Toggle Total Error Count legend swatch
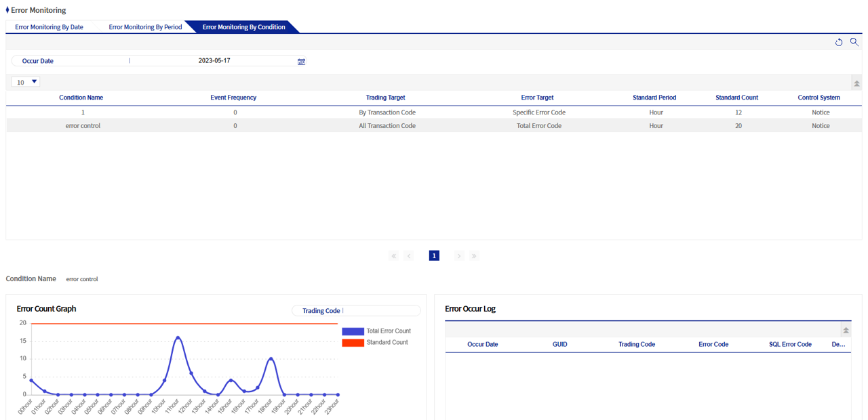Viewport: 868px width, 420px height. tap(353, 331)
